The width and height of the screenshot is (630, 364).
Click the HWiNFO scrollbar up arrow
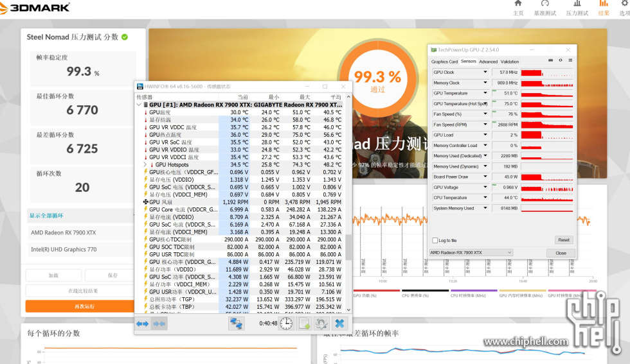click(348, 97)
